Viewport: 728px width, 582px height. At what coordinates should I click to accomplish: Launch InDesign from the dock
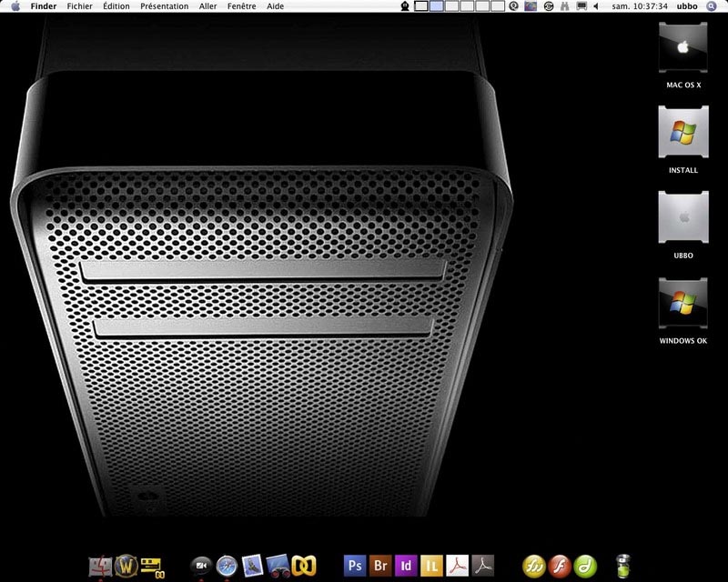[x=406, y=566]
